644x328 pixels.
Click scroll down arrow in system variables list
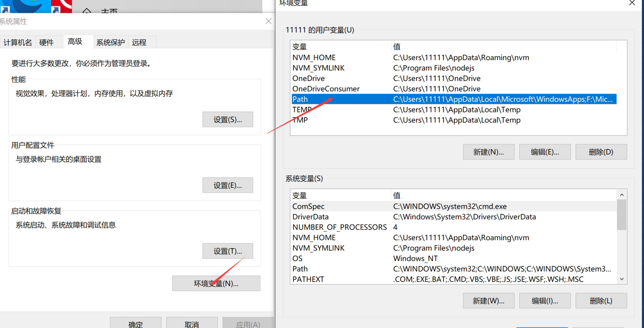coord(622,279)
